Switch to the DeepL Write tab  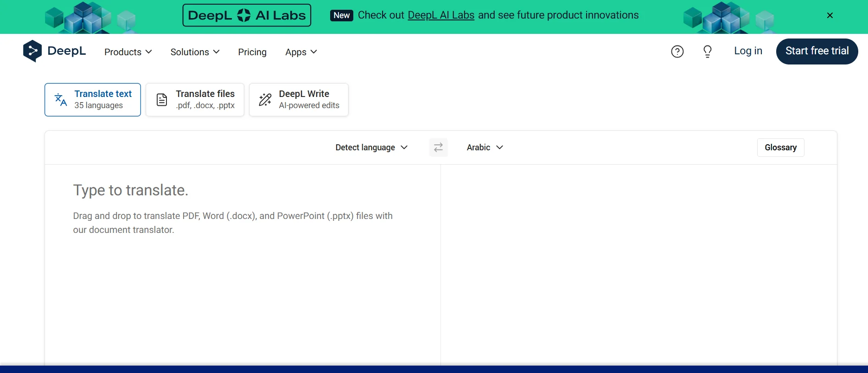299,100
